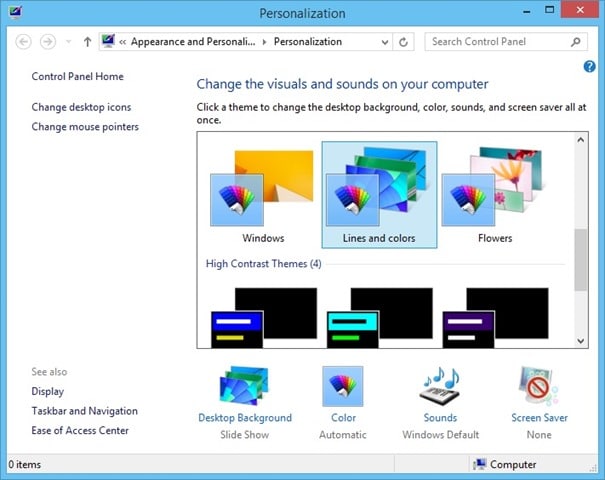Open the Display link under See also
This screenshot has height=480, width=605.
(47, 391)
